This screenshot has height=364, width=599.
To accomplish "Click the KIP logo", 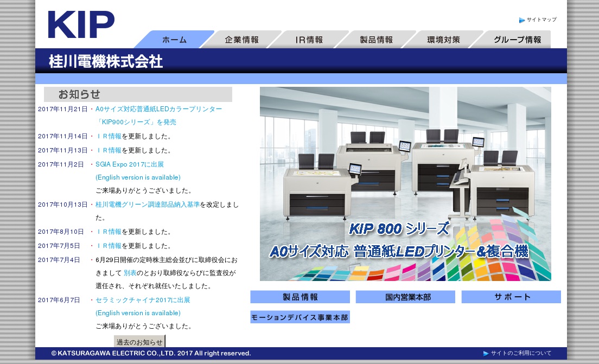I will pyautogui.click(x=81, y=24).
